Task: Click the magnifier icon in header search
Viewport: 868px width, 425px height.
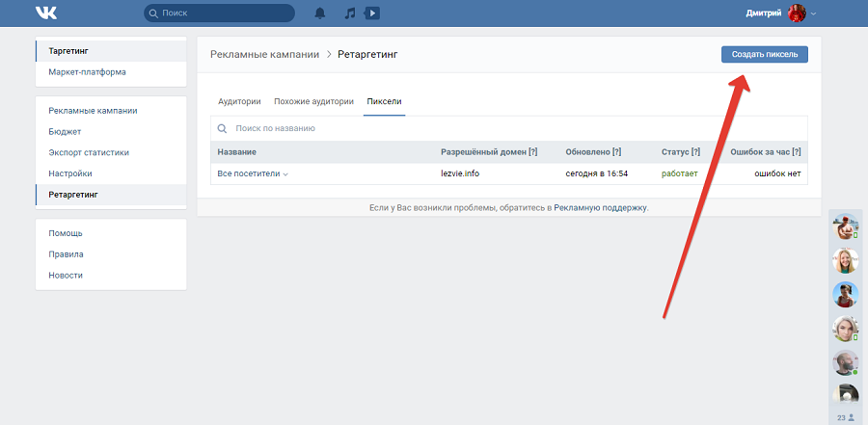Action: coord(154,13)
